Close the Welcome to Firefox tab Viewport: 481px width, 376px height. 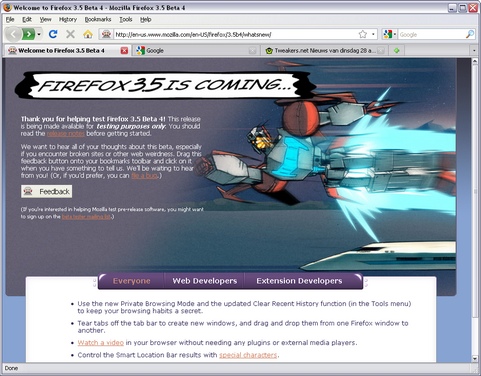click(124, 51)
